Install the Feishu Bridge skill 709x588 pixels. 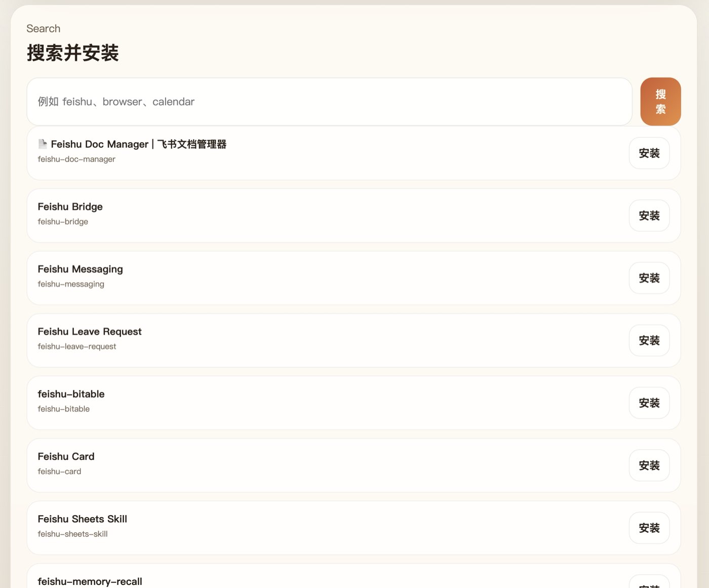[x=649, y=216]
